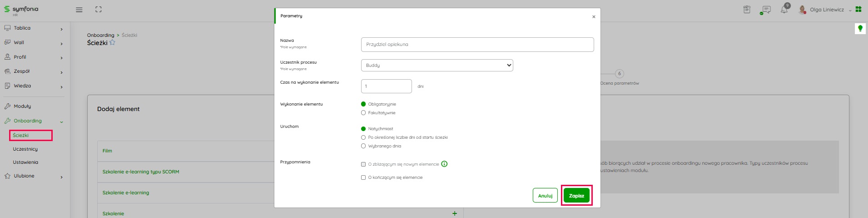
Task: Check O zbliżającym się nowym elemencie
Action: pos(363,164)
